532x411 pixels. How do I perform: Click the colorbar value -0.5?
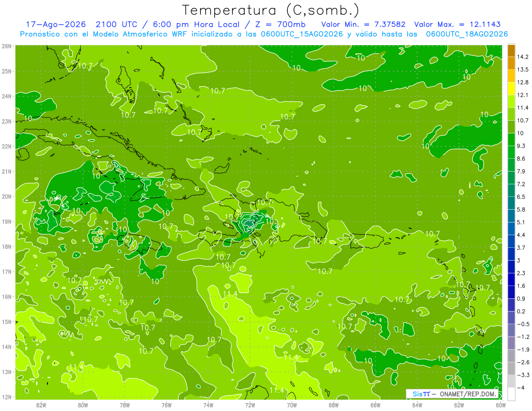point(523,324)
